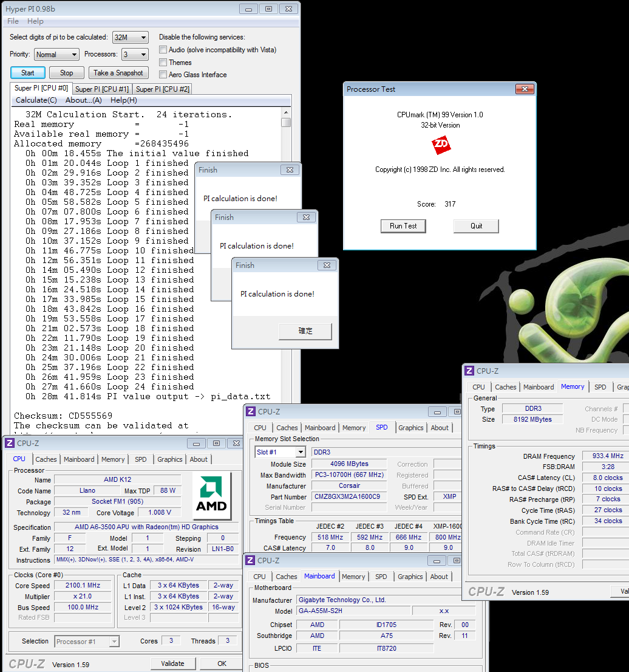Image resolution: width=629 pixels, height=672 pixels.
Task: Enable Audio service disable checkbox
Action: point(163,50)
